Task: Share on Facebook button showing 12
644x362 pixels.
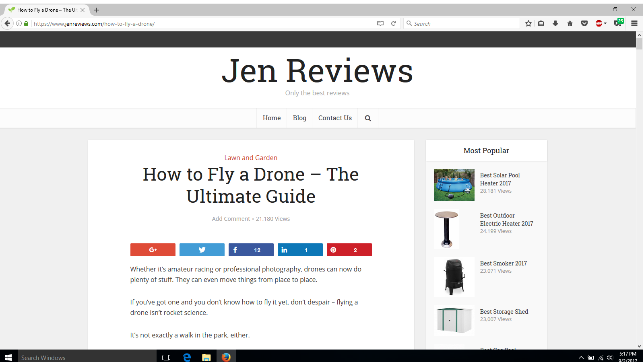Action: point(251,250)
